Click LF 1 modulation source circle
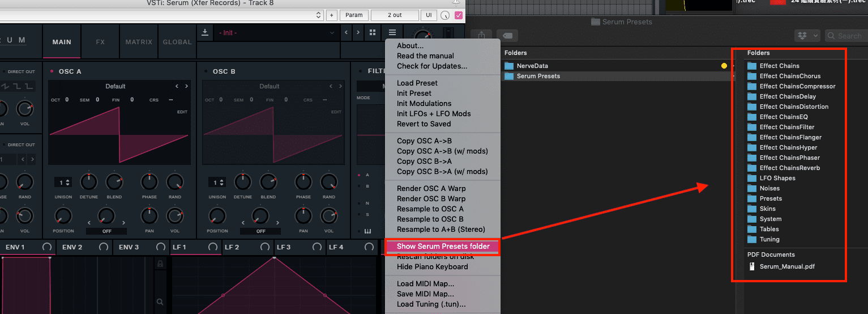The height and width of the screenshot is (314, 868). pos(213,247)
